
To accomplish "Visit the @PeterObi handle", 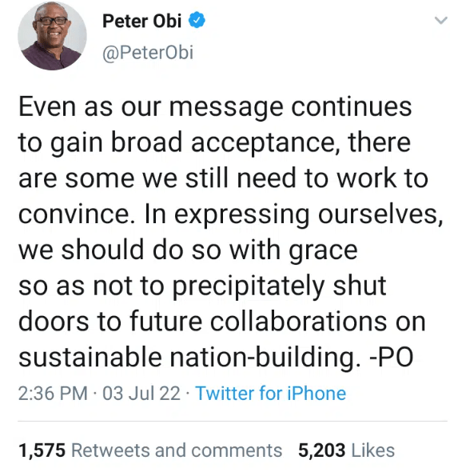I will pos(148,53).
